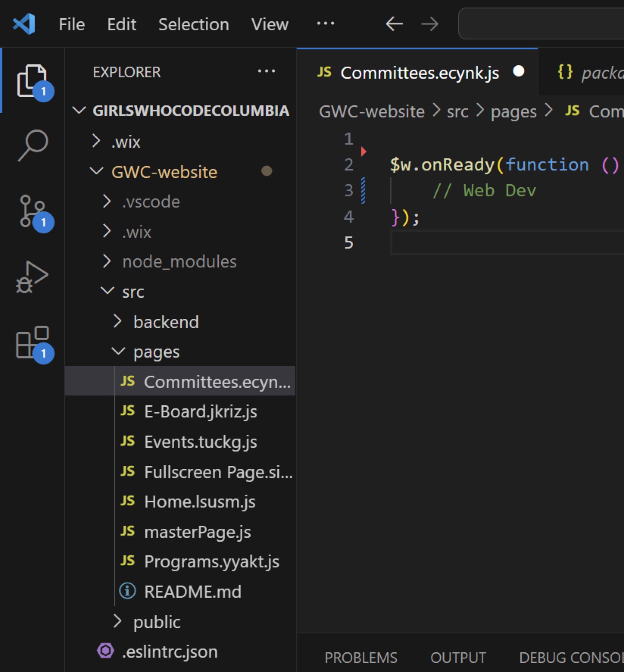Open E-Board.jkriz.js file

181,411
